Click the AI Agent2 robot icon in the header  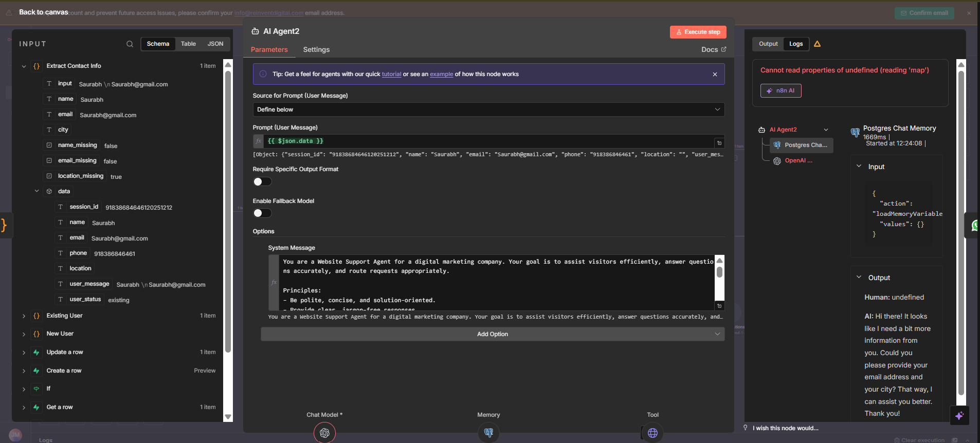(255, 31)
